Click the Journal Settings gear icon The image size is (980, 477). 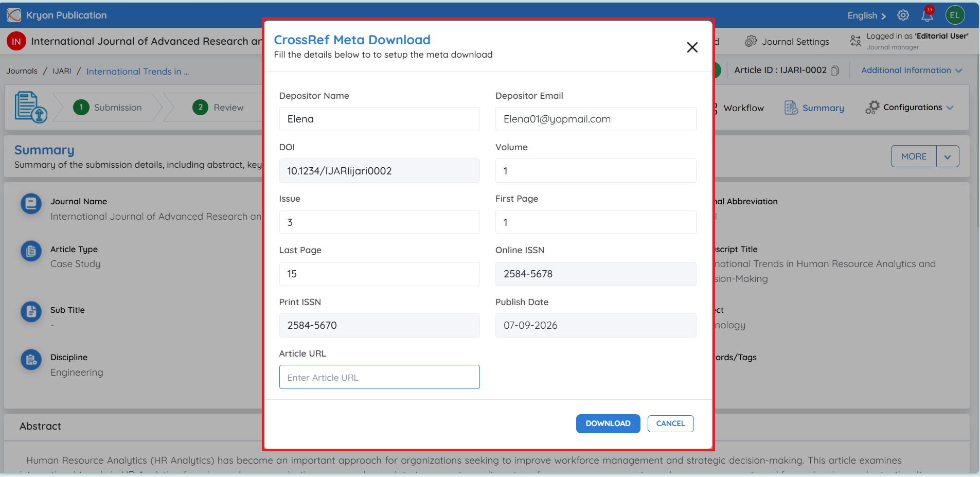pyautogui.click(x=751, y=41)
